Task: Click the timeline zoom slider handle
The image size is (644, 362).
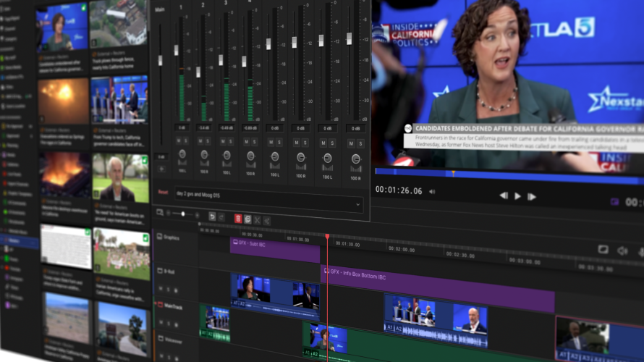Action: point(183,214)
